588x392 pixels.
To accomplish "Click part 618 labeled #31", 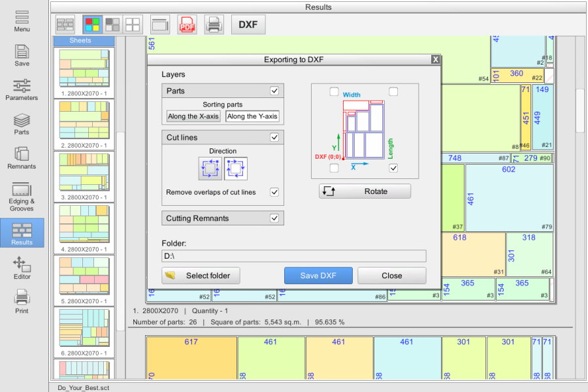I will (473, 254).
